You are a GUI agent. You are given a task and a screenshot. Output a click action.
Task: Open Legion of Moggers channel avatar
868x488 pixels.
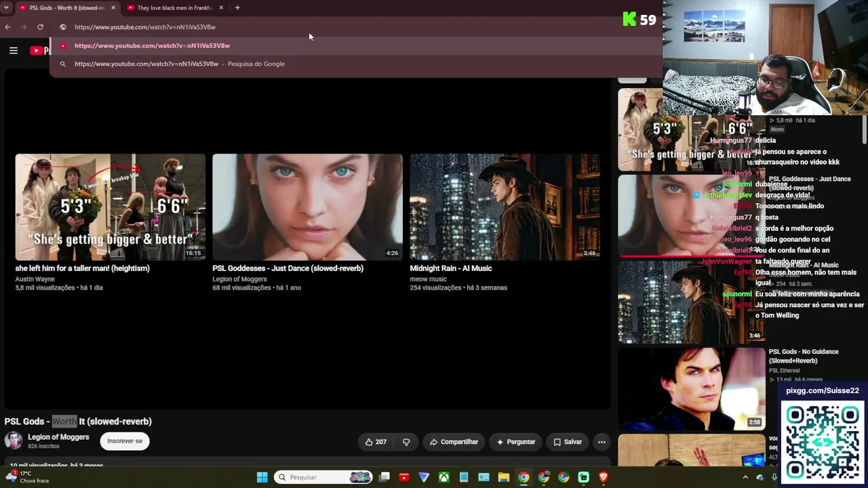(x=14, y=441)
